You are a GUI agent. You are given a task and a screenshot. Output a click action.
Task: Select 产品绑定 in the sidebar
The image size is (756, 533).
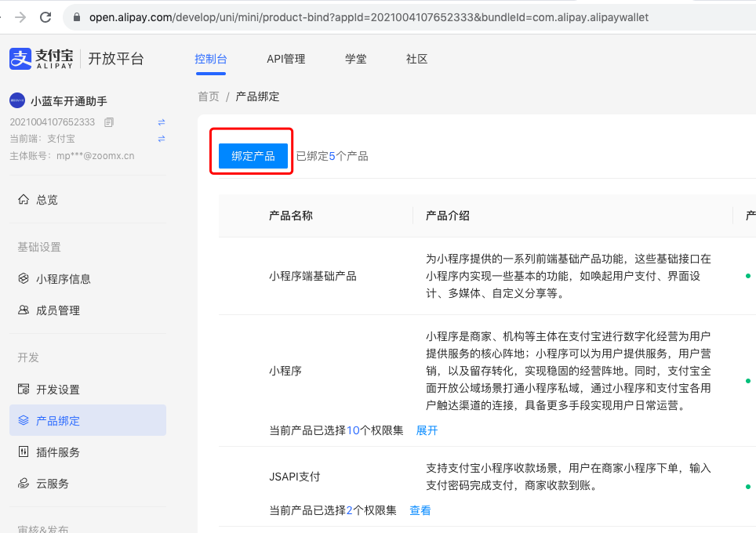pos(88,420)
